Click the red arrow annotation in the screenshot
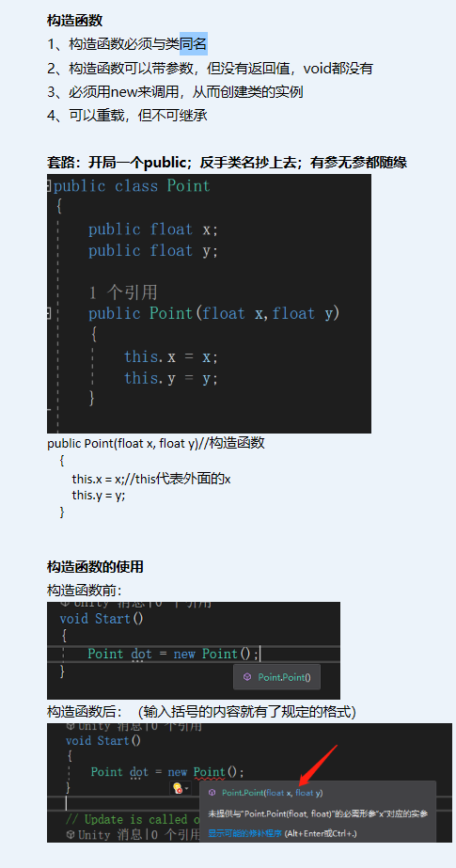This screenshot has width=456, height=868. click(x=318, y=765)
